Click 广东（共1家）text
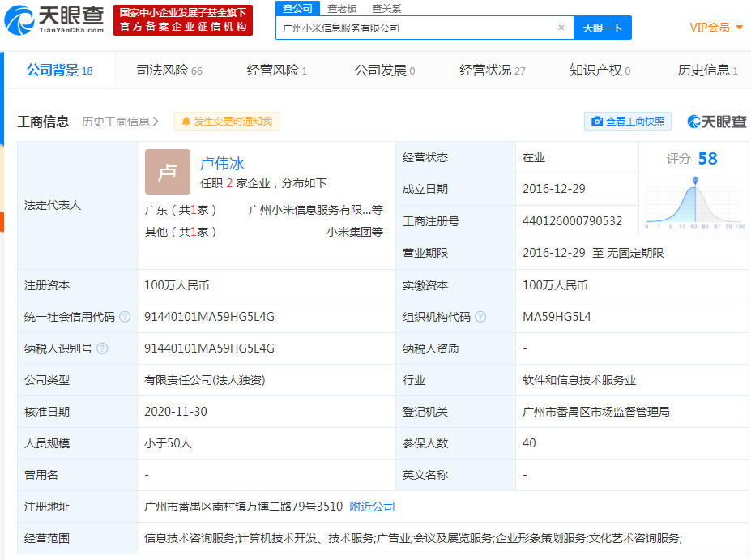 pos(181,210)
